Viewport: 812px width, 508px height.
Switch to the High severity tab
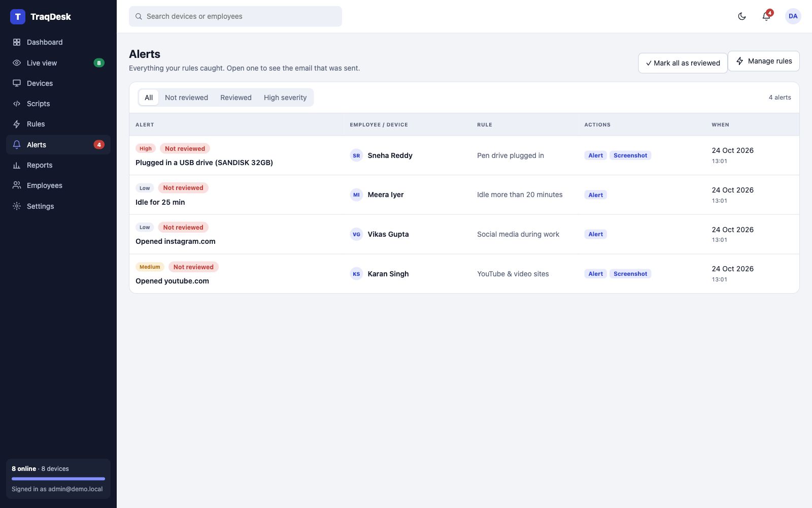(285, 98)
